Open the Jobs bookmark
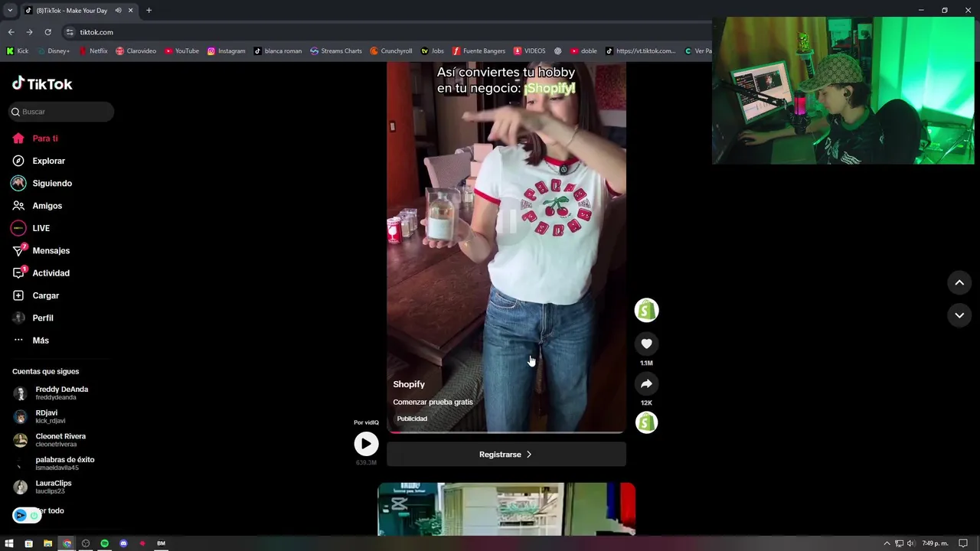Image resolution: width=980 pixels, height=551 pixels. click(433, 51)
